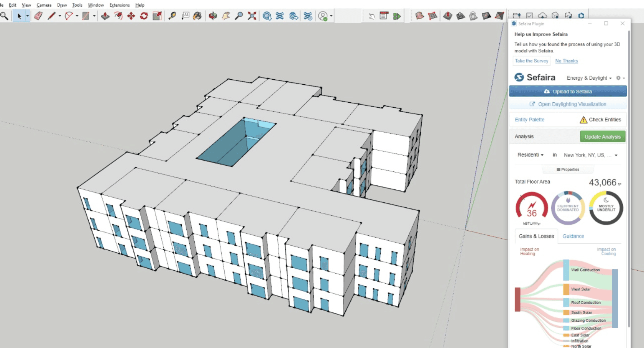Click Zoom Extents in the toolbar
The width and height of the screenshot is (644, 348).
(x=251, y=16)
